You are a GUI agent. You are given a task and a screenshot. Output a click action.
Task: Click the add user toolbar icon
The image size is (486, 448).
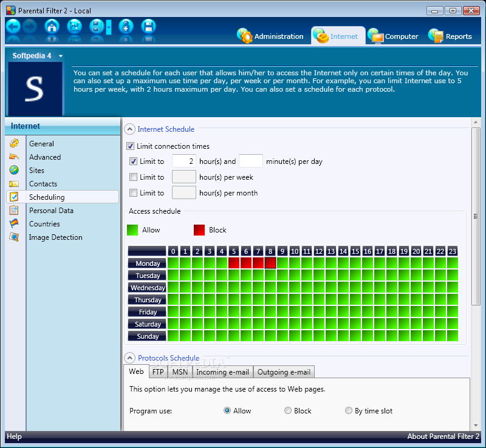point(126,27)
